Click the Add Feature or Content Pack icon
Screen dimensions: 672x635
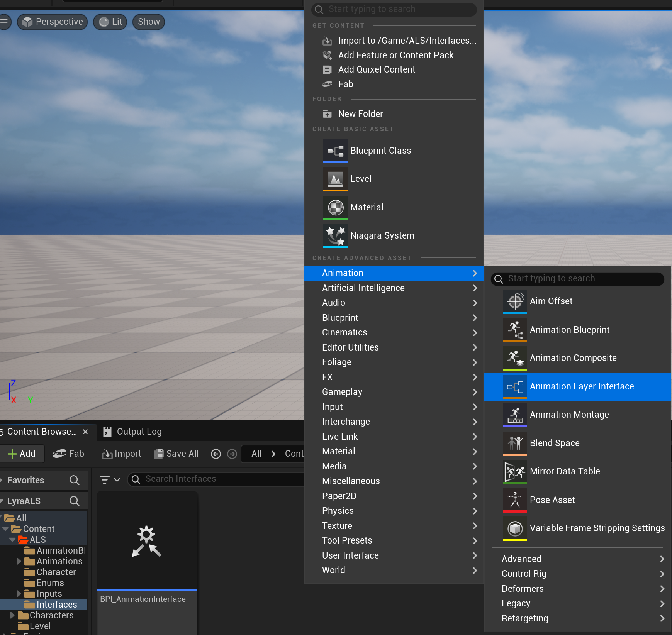coord(327,55)
